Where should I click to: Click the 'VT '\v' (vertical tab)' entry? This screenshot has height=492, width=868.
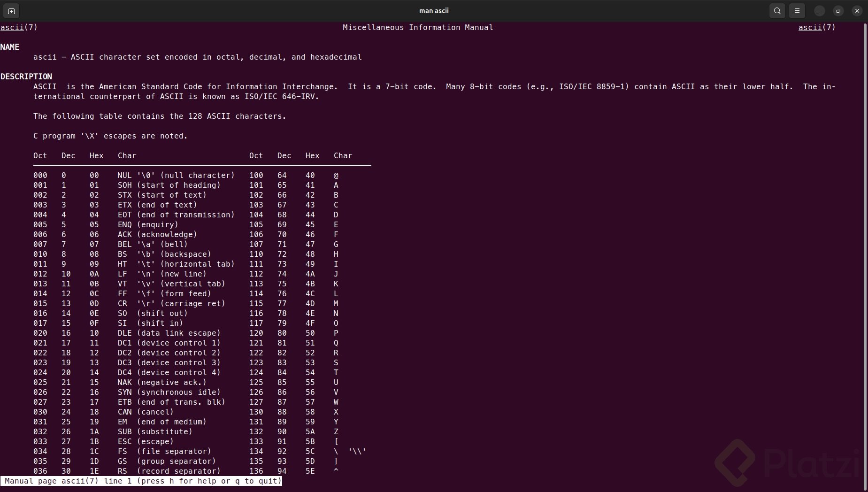(171, 284)
